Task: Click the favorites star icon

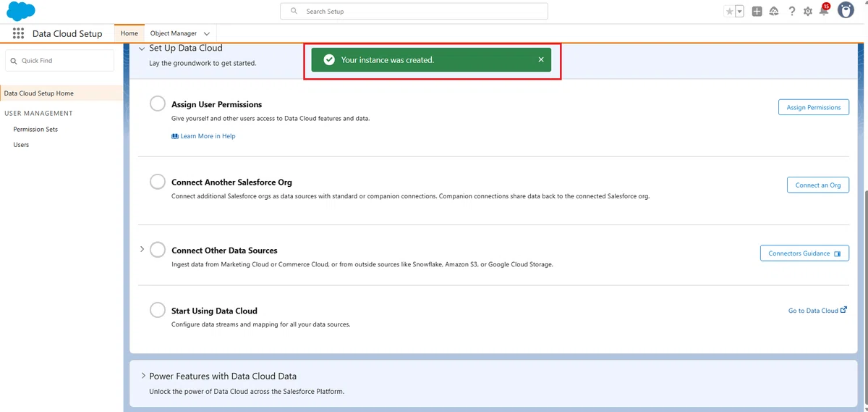Action: [729, 12]
